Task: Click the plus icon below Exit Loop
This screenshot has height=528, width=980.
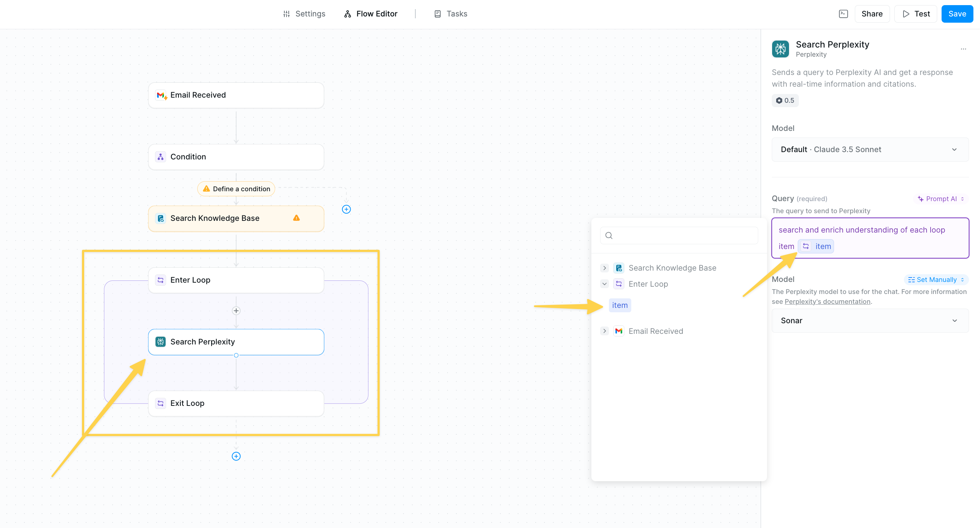Action: tap(236, 456)
